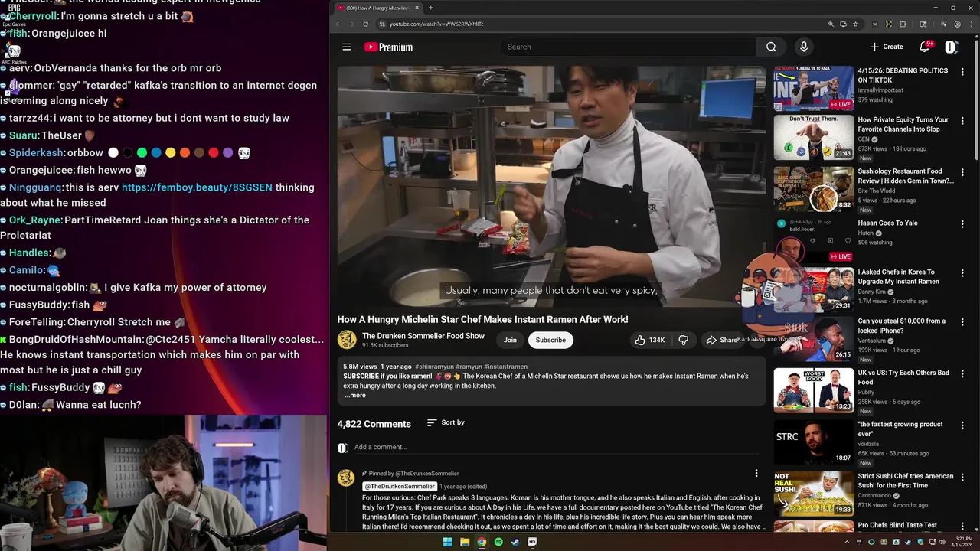Image resolution: width=980 pixels, height=551 pixels.
Task: Open the Create menu button
Action: [x=887, y=47]
